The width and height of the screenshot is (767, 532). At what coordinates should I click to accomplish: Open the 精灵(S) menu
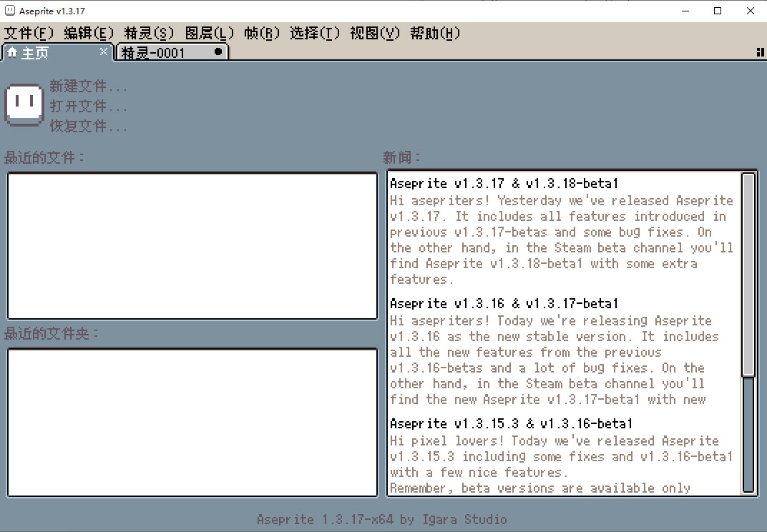click(149, 33)
